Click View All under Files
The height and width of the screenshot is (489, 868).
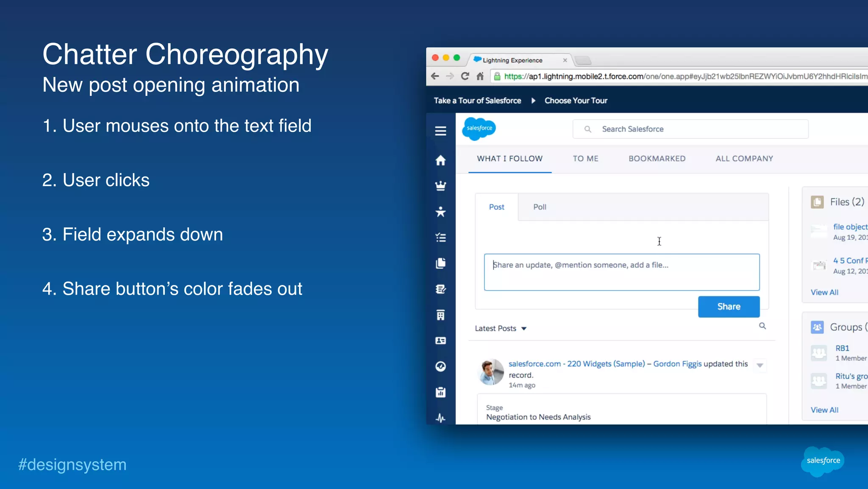(x=824, y=292)
